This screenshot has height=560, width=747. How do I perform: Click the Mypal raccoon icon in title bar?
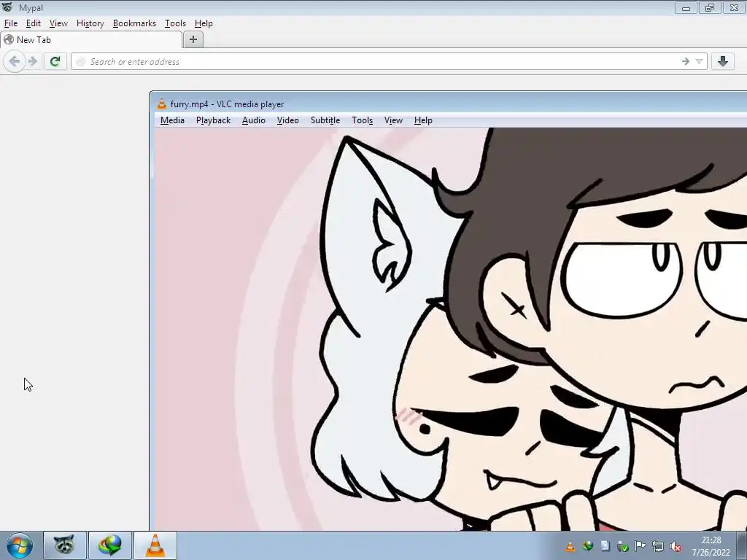7,7
